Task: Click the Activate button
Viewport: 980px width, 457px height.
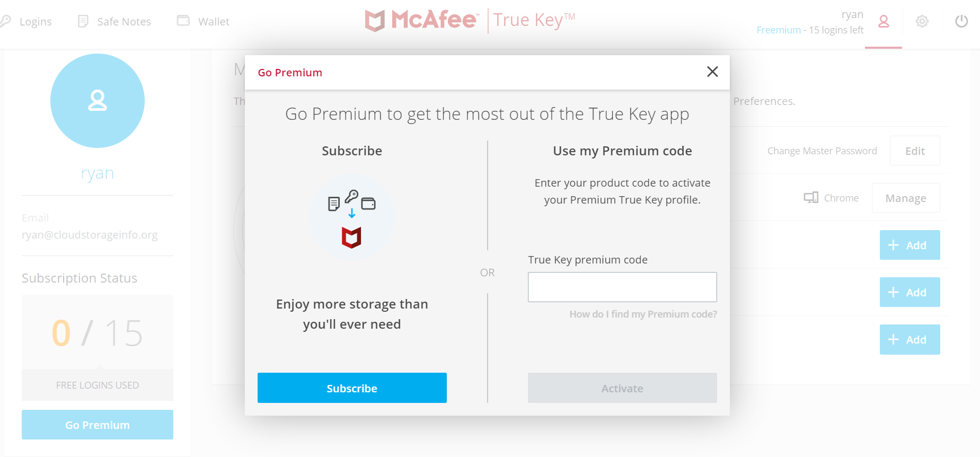Action: [622, 388]
